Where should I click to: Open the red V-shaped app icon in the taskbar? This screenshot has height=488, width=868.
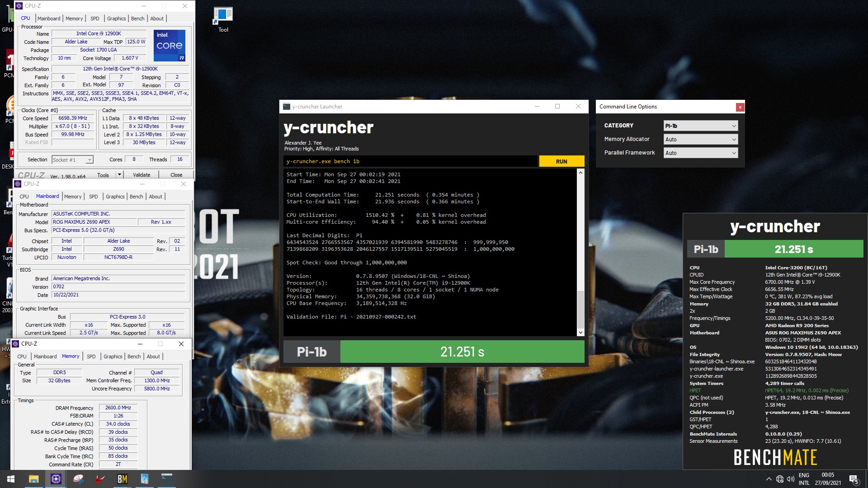(x=100, y=479)
